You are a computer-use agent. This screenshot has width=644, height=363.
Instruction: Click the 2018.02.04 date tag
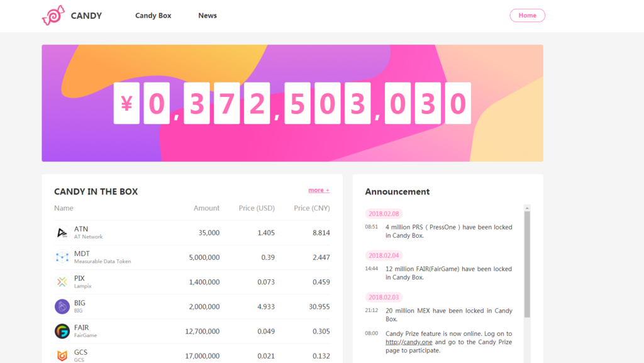click(384, 255)
